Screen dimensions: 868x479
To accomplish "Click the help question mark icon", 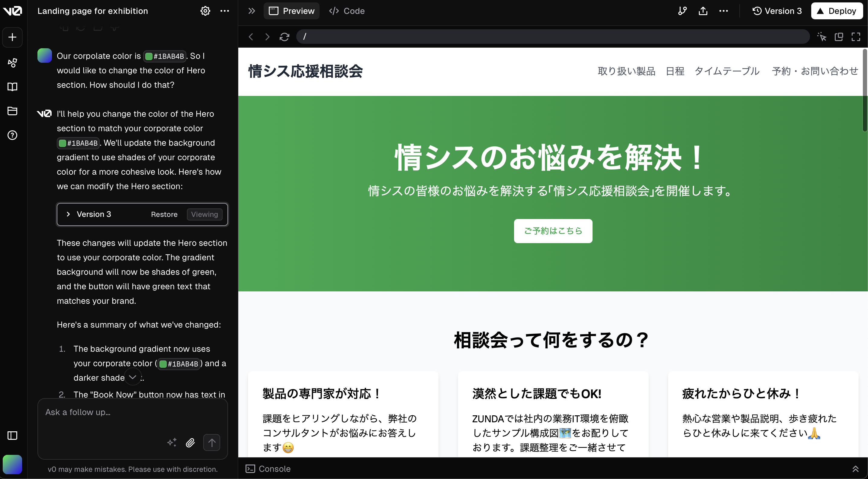I will (12, 135).
